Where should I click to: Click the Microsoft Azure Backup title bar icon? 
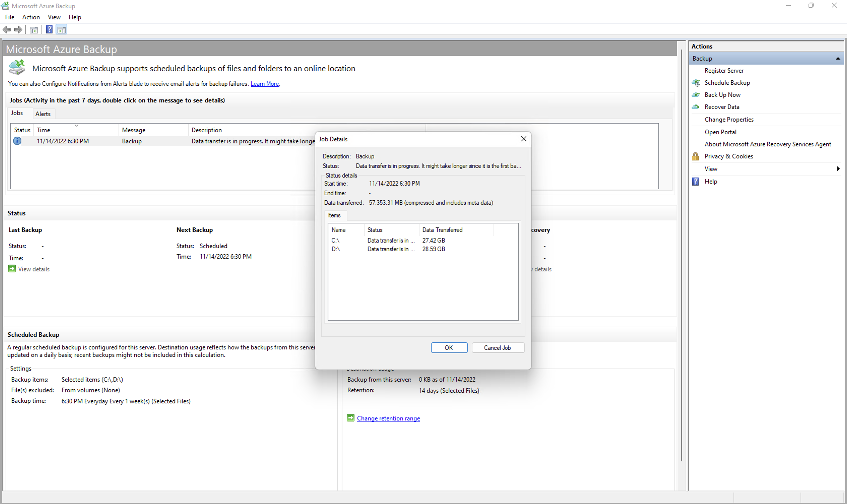(x=6, y=6)
